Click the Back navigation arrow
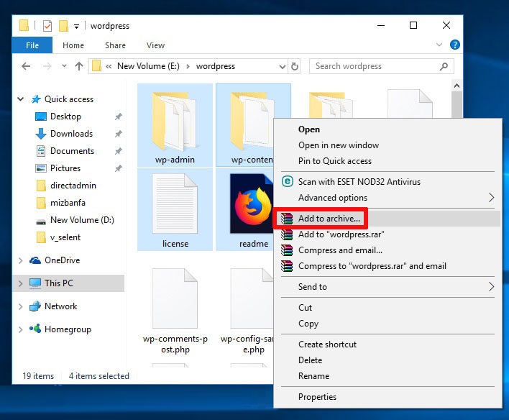 (x=26, y=66)
